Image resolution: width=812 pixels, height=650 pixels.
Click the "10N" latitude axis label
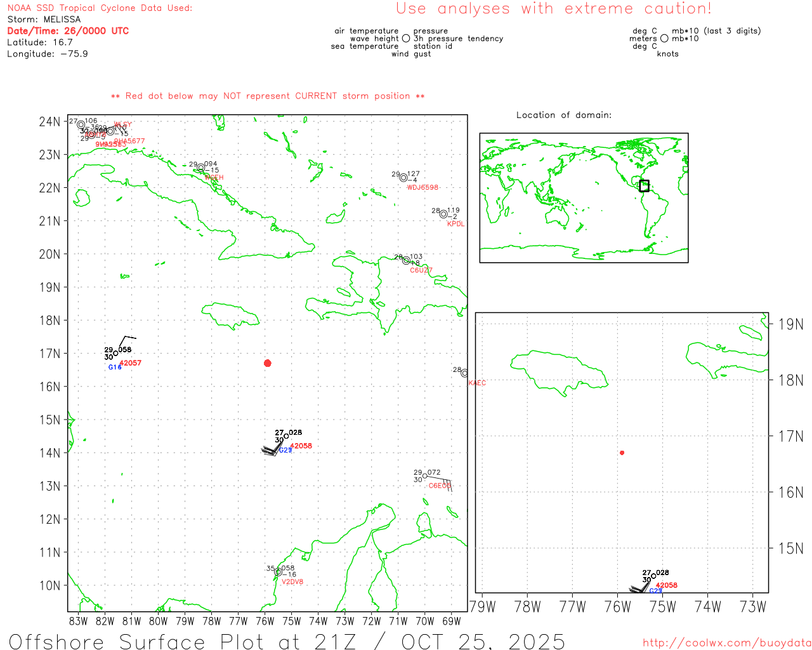(50, 585)
